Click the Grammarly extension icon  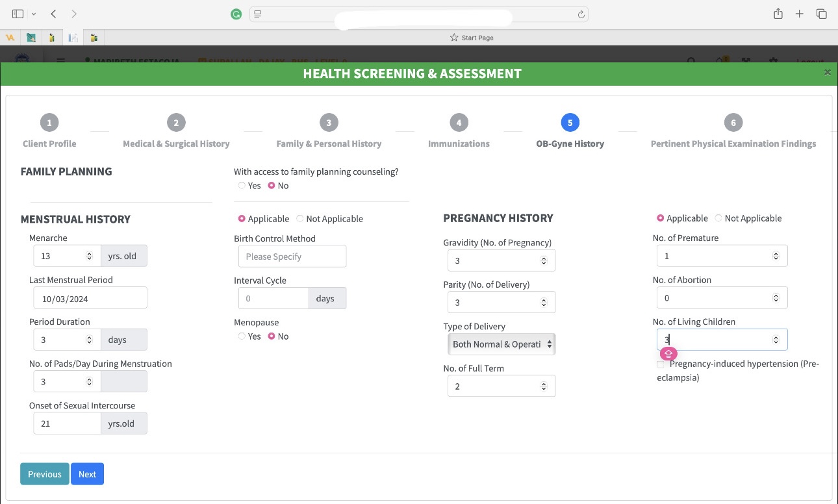[x=236, y=14]
